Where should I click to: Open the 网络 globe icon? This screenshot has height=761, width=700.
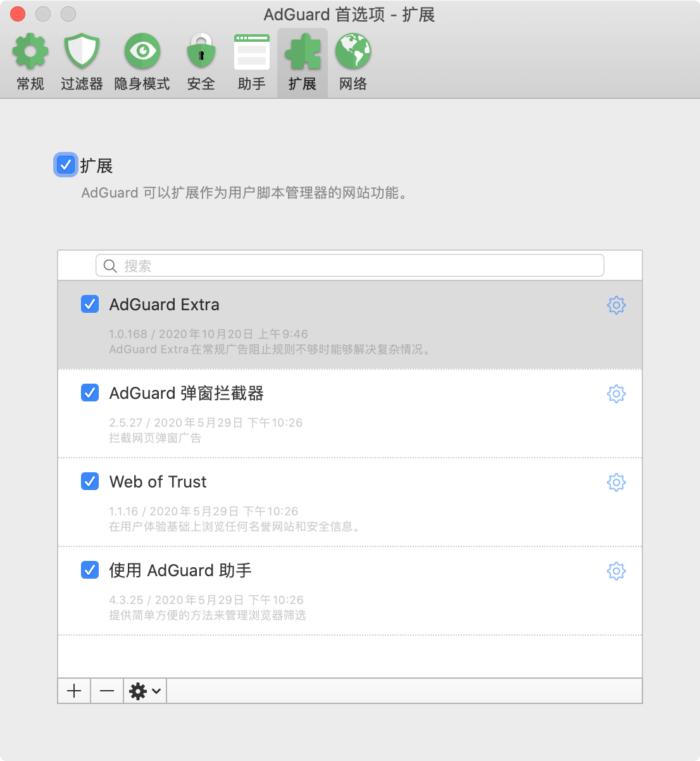tap(353, 51)
